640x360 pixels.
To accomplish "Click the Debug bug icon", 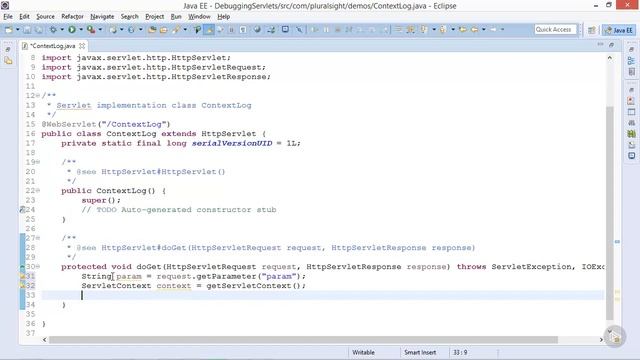I will (53, 30).
